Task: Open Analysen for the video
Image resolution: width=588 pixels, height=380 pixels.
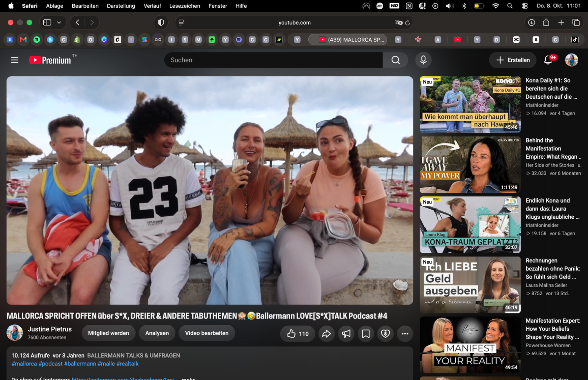Action: [x=157, y=333]
